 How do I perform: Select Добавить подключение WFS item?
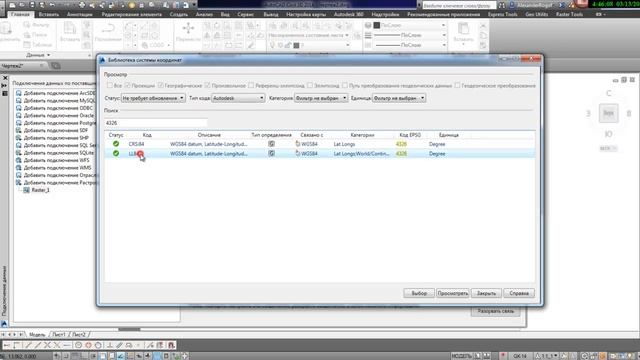coord(57,160)
